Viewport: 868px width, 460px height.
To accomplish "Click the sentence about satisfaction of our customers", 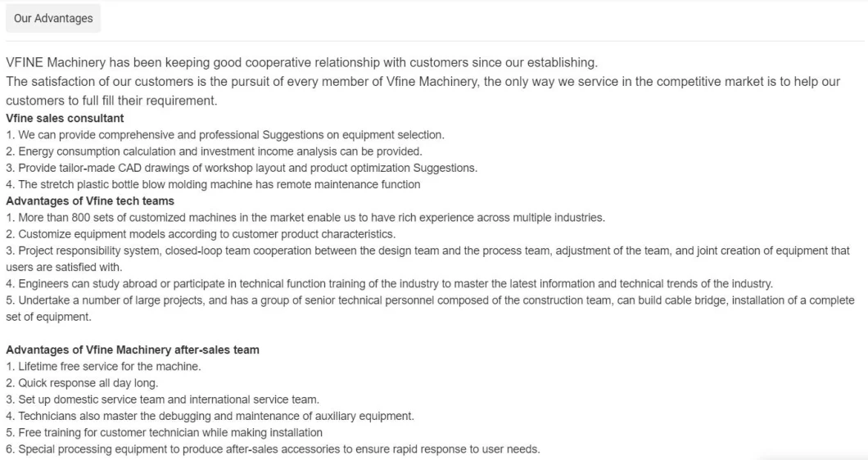I will click(x=422, y=82).
